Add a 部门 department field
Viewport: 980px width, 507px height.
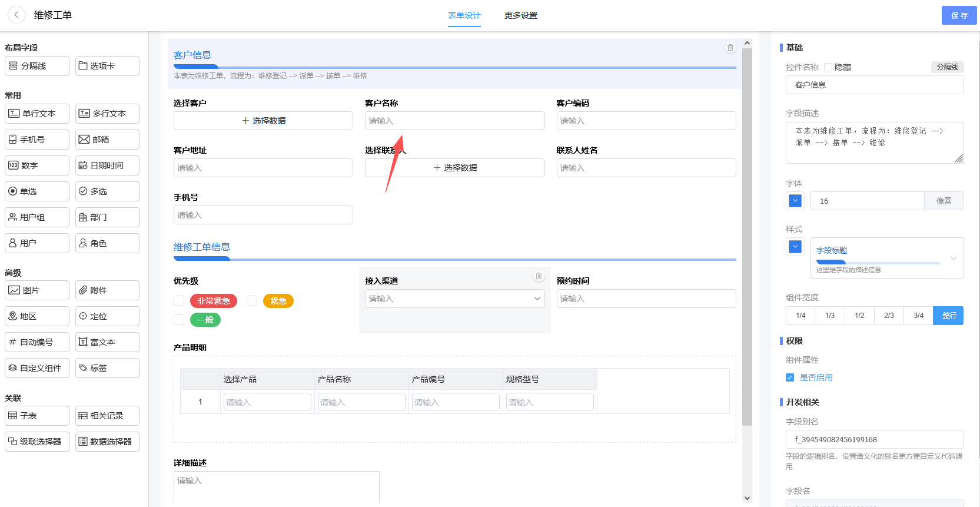[x=107, y=217]
